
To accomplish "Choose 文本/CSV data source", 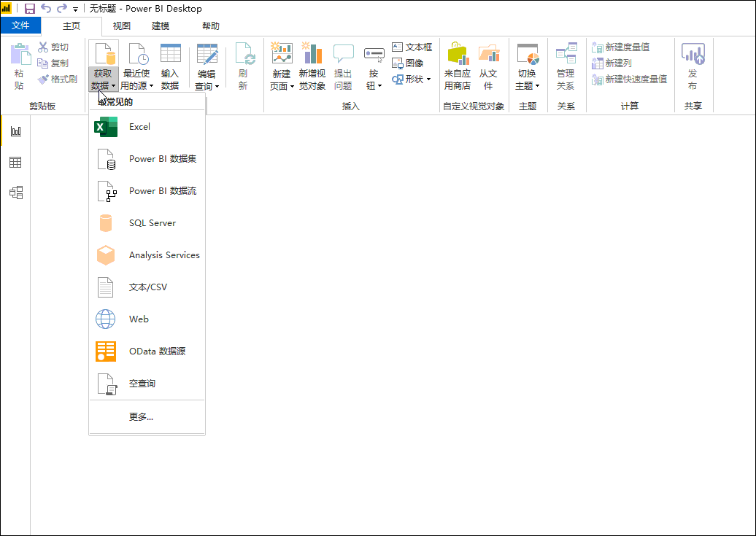I will click(x=147, y=287).
